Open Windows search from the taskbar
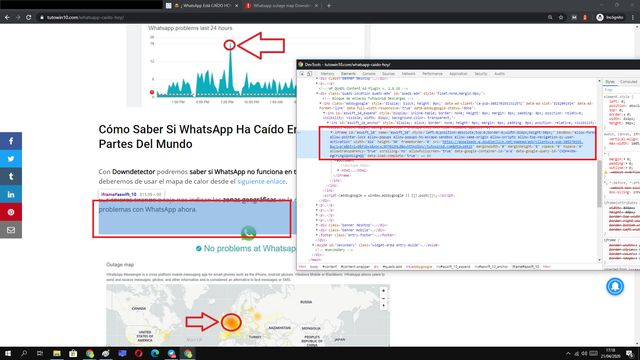 coord(24,353)
